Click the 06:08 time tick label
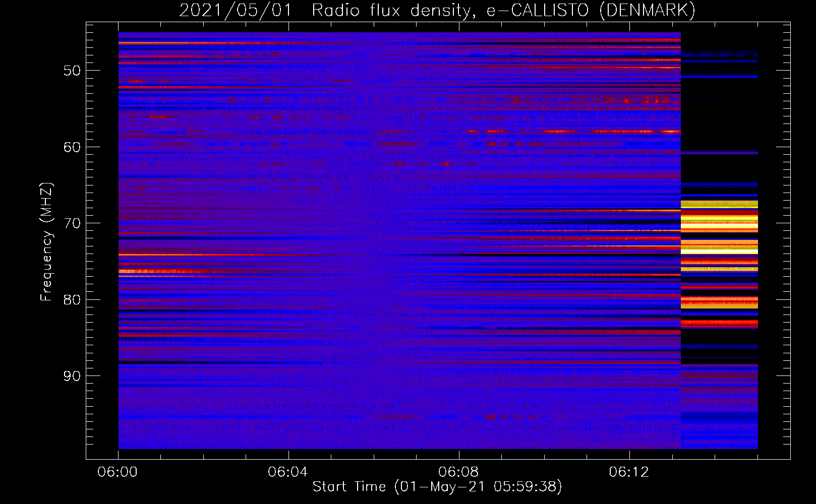The image size is (816, 504). point(458,472)
